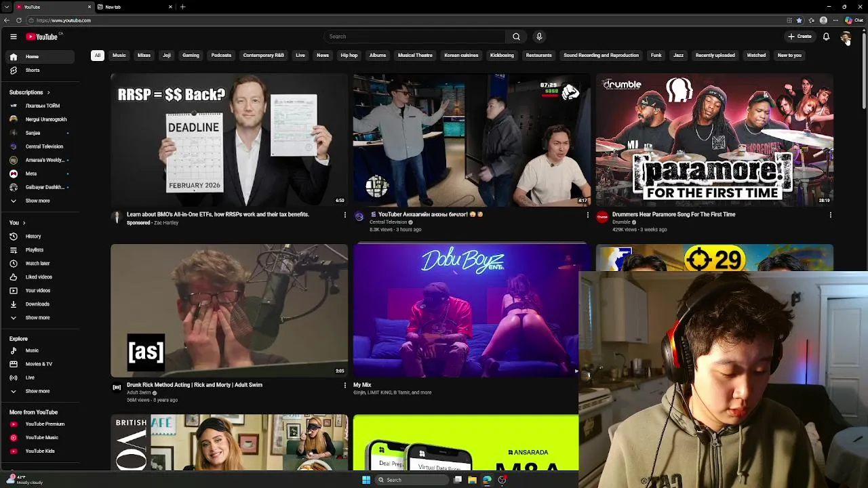Open options menu for RRSP sponsored video
The image size is (868, 488).
tap(344, 215)
